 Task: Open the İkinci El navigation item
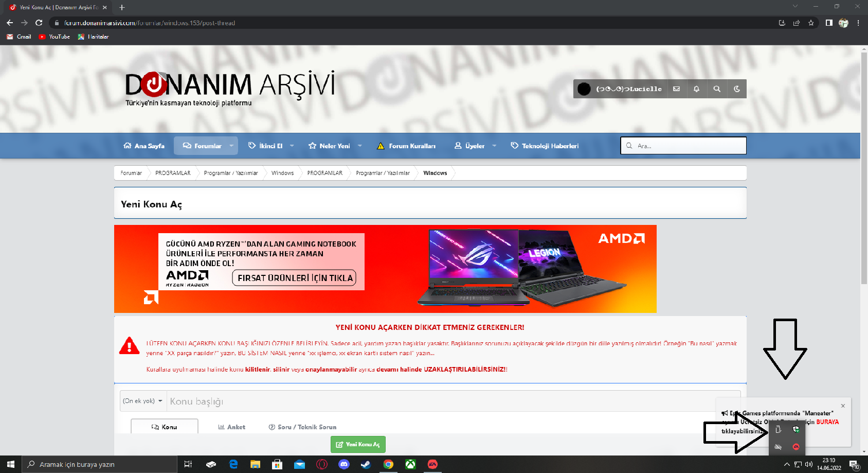(265, 146)
